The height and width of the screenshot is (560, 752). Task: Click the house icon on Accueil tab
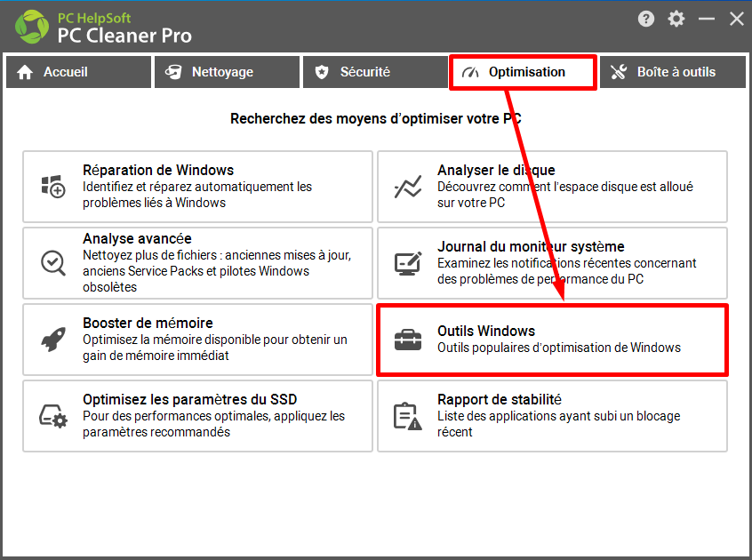pyautogui.click(x=25, y=72)
